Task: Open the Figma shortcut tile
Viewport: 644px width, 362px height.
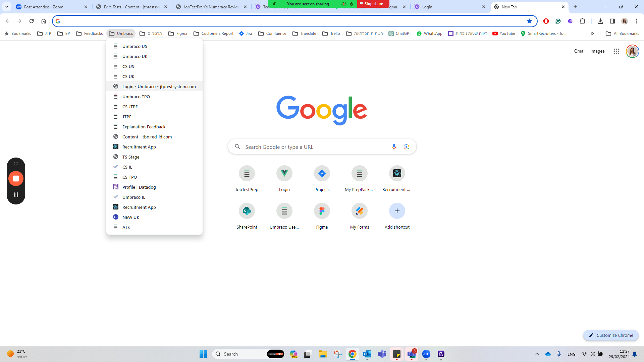Action: pos(322,217)
